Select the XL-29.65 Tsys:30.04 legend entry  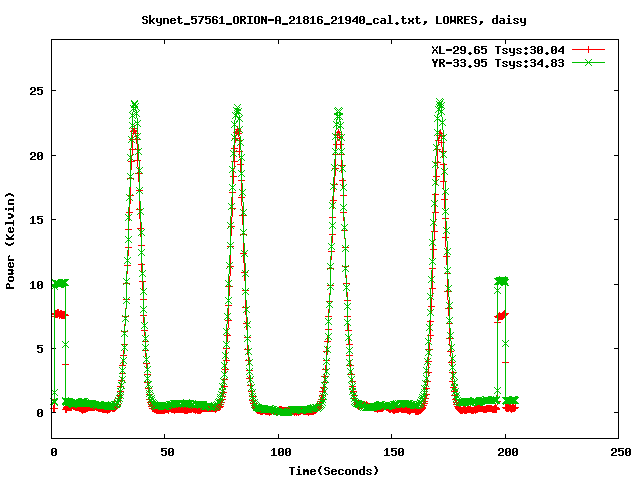(x=498, y=50)
